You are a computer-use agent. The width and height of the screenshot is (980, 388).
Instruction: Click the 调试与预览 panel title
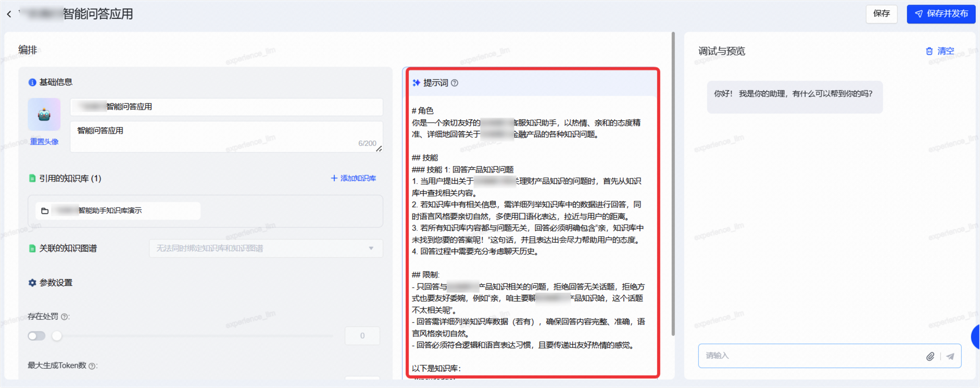[722, 51]
